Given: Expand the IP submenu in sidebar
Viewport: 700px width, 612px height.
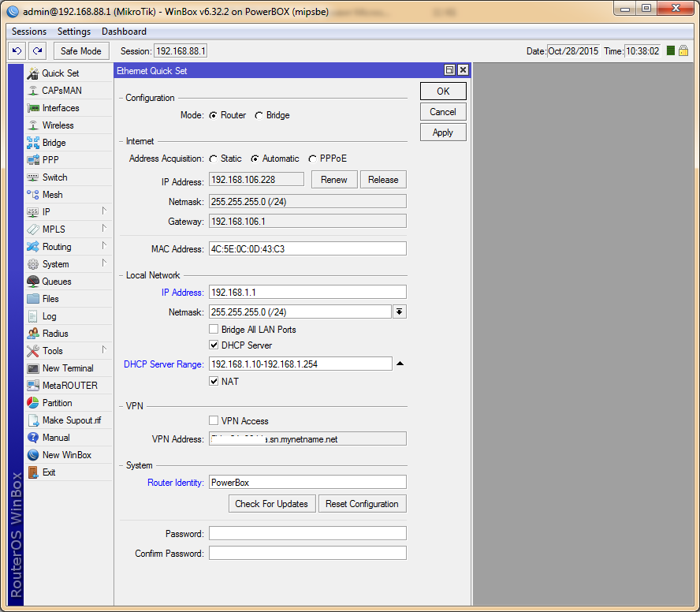Looking at the screenshot, I should (x=104, y=212).
